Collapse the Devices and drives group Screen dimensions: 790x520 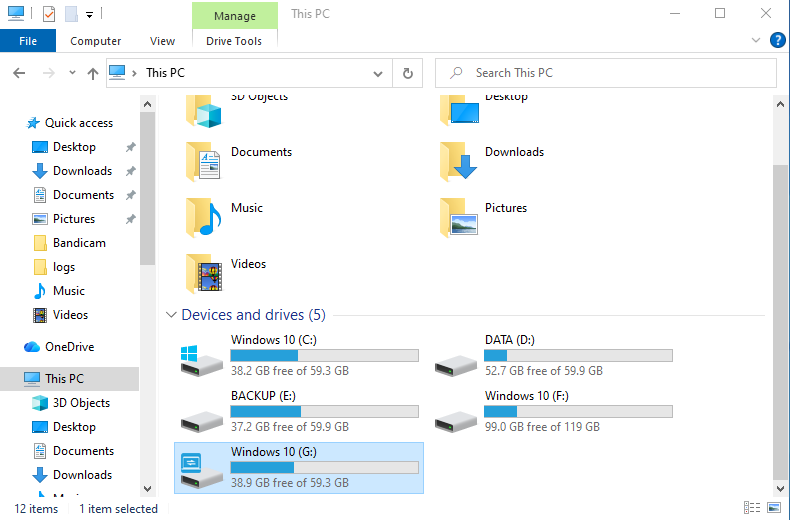pos(171,315)
